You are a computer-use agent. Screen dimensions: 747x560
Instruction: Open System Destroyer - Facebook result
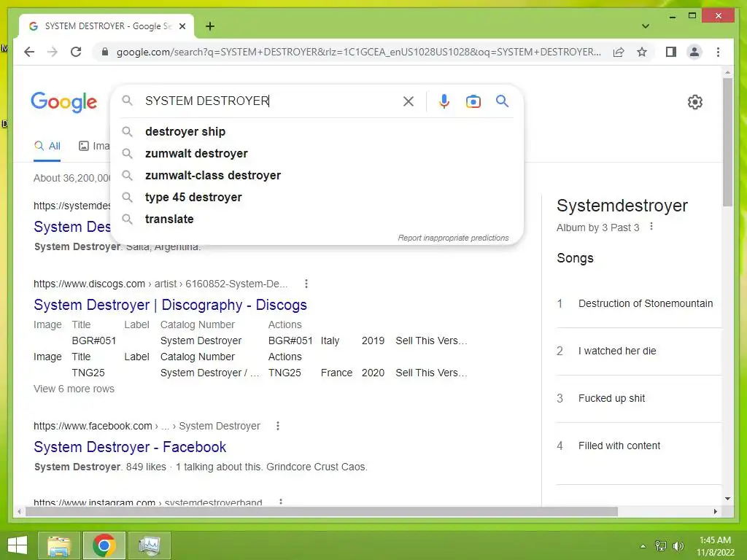130,447
